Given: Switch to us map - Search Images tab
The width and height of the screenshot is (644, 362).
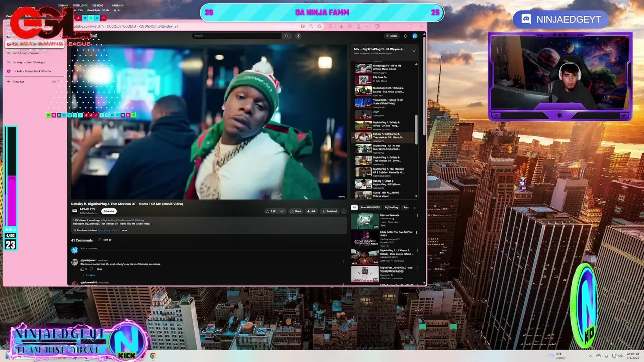Looking at the screenshot, I should coord(34,62).
